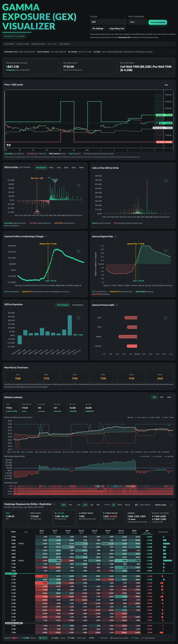Select 1DTE tab in GEX by Strike
The width and height of the screenshot is (178, 644).
[x=59, y=168]
